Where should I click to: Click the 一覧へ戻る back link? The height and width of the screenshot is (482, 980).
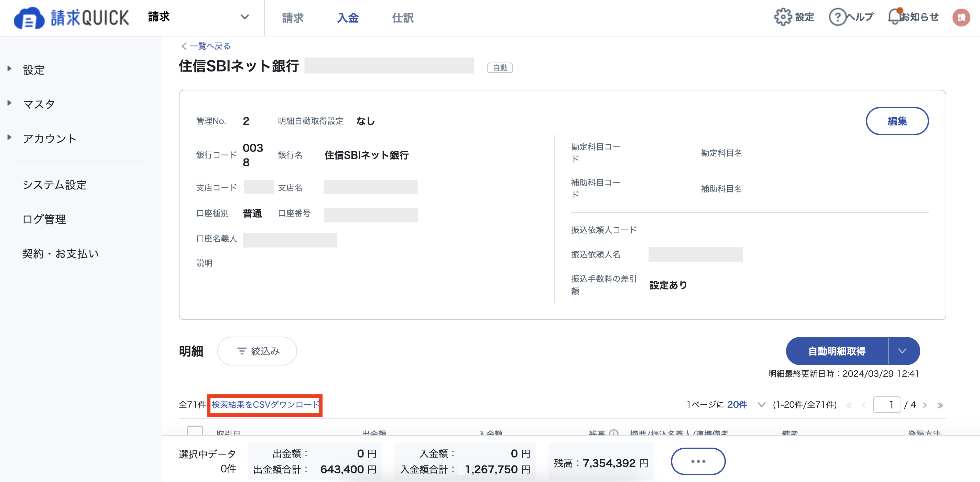tap(206, 46)
